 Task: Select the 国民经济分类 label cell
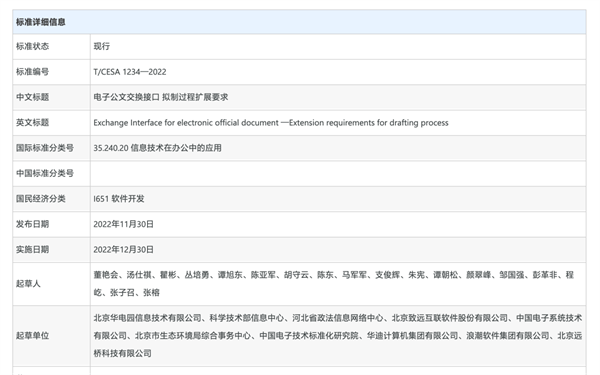(51, 199)
